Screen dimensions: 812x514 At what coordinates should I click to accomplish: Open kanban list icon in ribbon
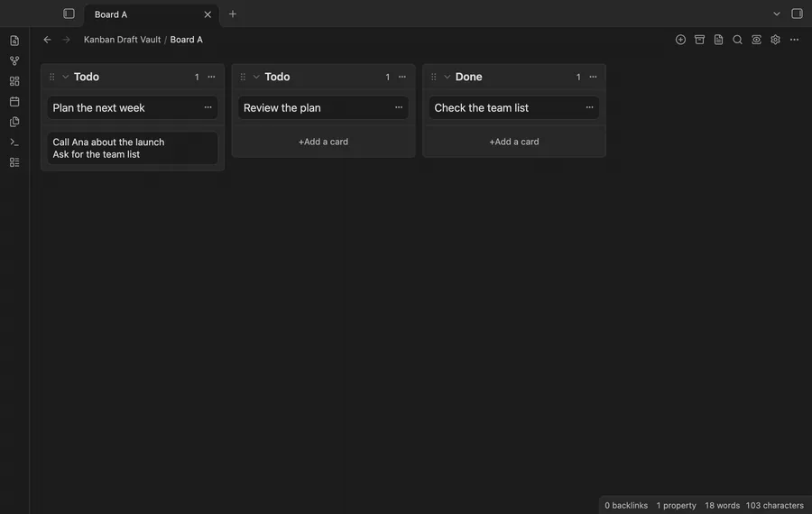pyautogui.click(x=14, y=162)
